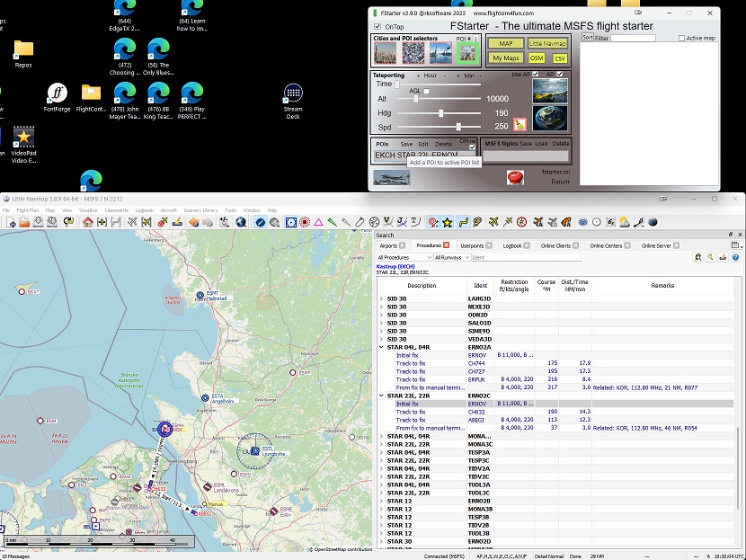Click the yellow star userpoint icon
The width and height of the screenshot is (746, 560).
[x=447, y=222]
